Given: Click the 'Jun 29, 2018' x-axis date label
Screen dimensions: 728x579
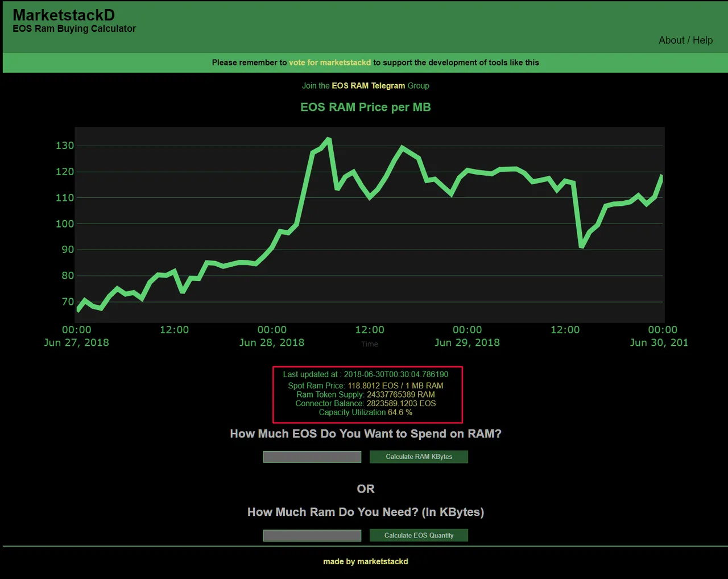Looking at the screenshot, I should (467, 342).
